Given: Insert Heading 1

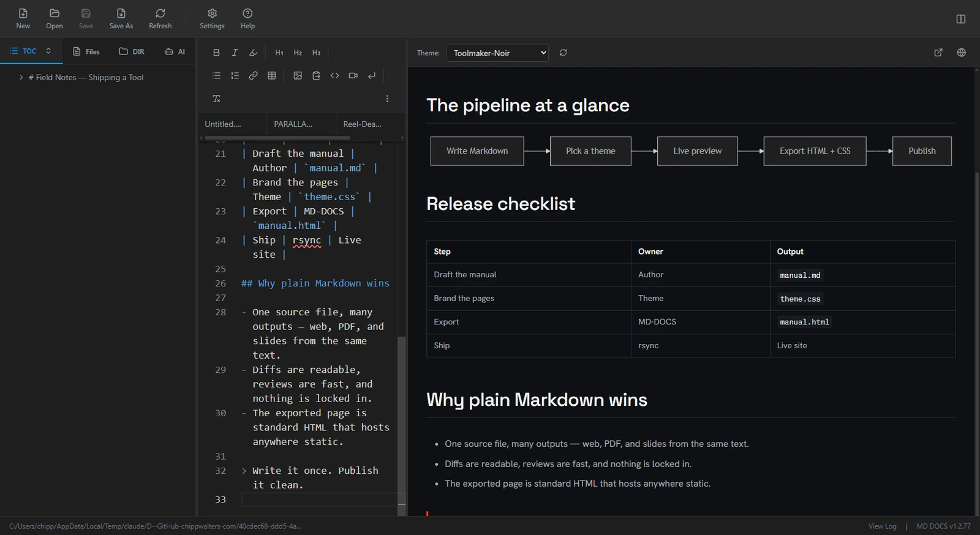Looking at the screenshot, I should [x=279, y=53].
